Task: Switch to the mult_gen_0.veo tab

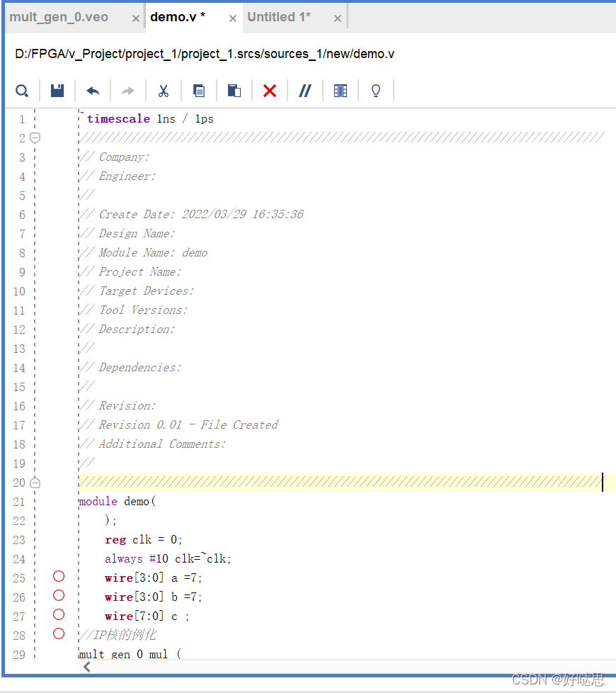Action: pyautogui.click(x=59, y=17)
